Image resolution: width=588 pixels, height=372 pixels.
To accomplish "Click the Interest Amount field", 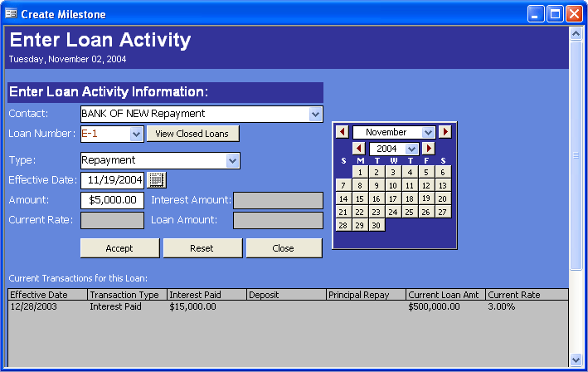I will coord(278,200).
